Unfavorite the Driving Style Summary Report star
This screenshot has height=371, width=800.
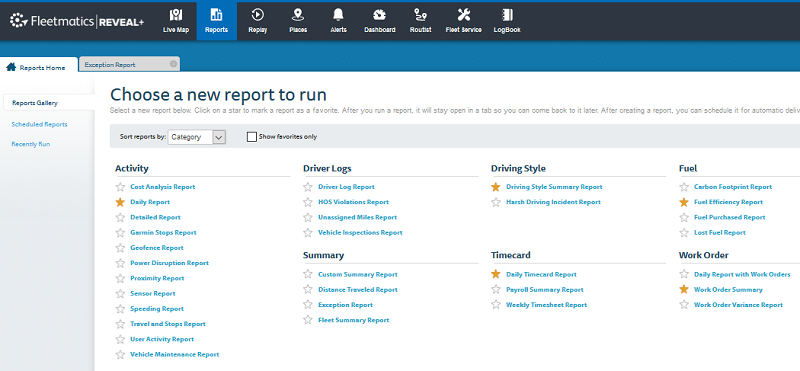[495, 187]
